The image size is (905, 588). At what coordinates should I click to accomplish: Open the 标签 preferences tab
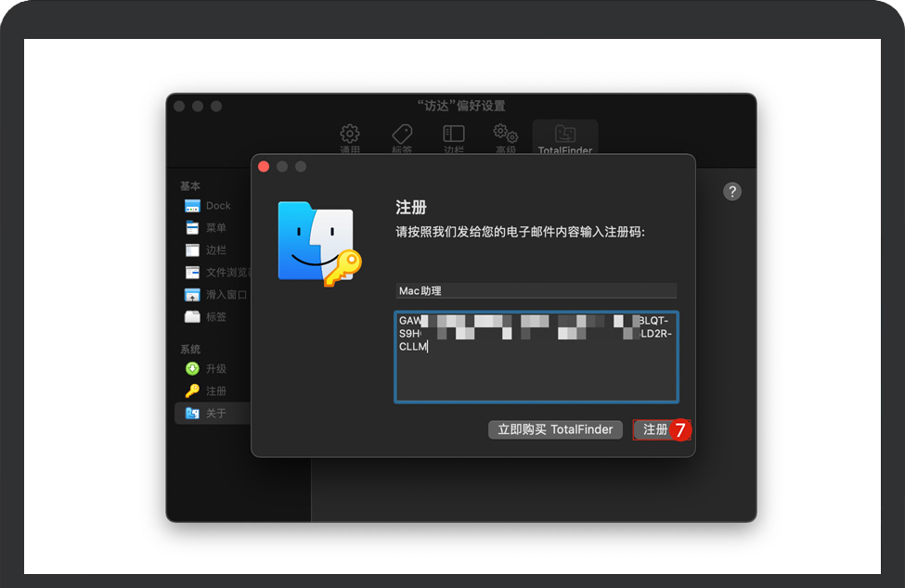pyautogui.click(x=402, y=137)
